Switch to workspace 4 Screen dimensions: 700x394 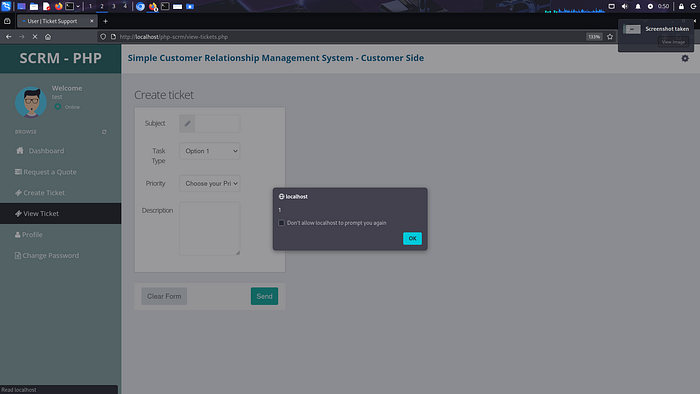point(125,6)
